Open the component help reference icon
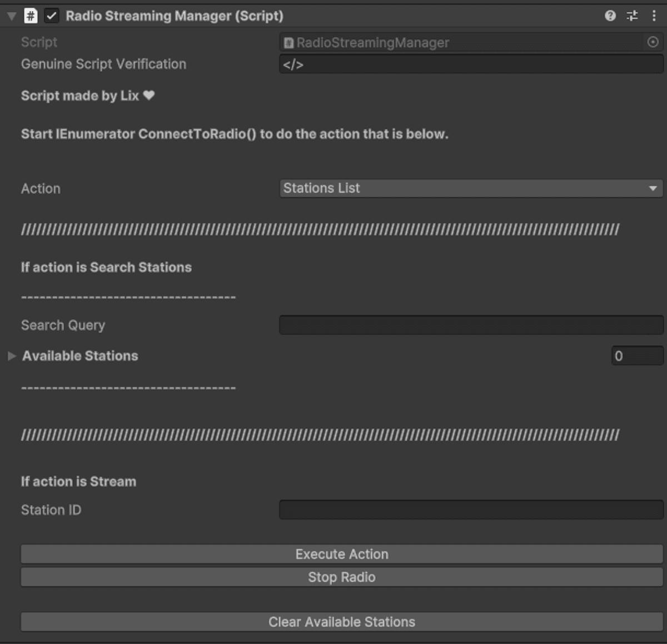 tap(610, 16)
